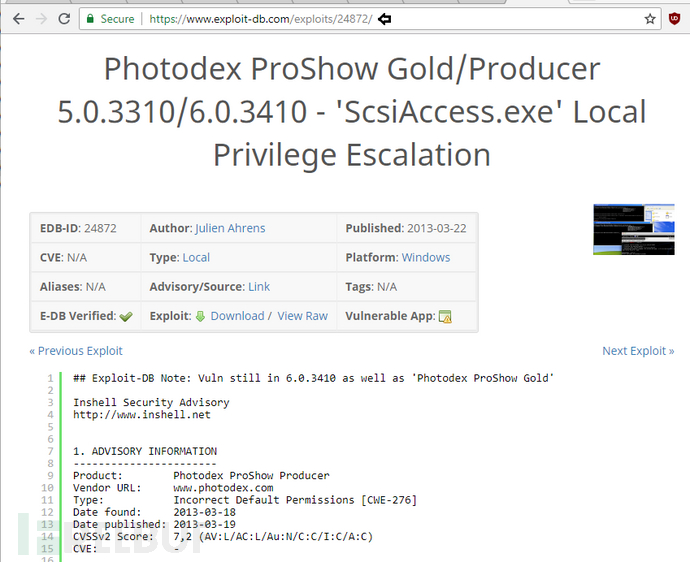This screenshot has width=690, height=562.
Task: Bookmark this page with the star icon
Action: (650, 19)
